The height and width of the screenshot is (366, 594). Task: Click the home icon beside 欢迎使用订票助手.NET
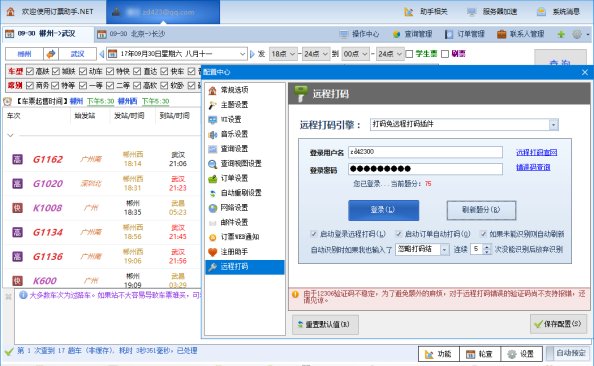pyautogui.click(x=10, y=12)
